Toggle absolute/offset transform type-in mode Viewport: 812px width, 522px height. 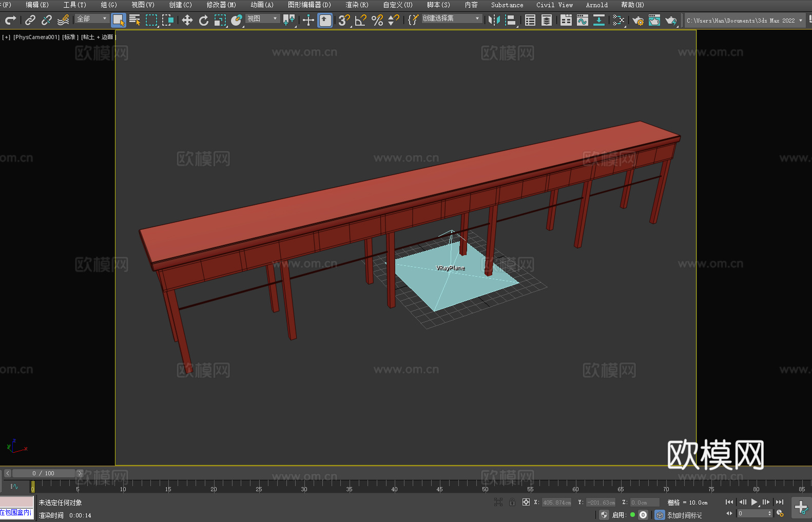pos(526,502)
